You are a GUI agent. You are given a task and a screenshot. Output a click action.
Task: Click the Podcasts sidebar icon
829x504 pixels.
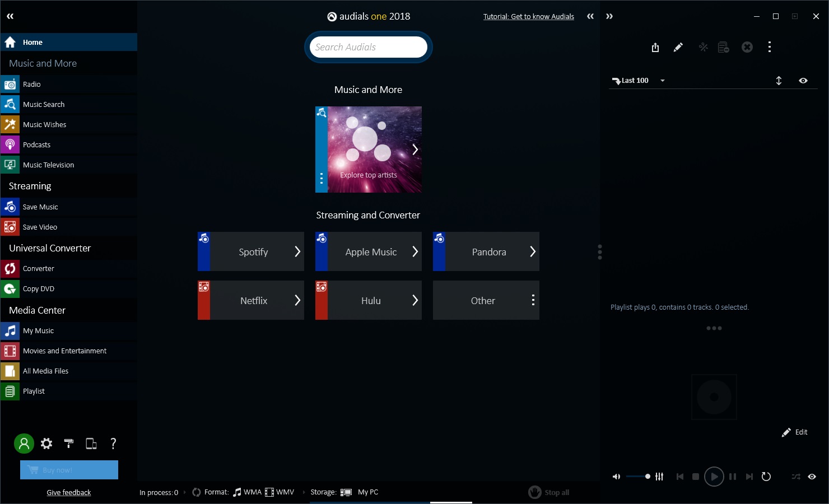click(10, 145)
